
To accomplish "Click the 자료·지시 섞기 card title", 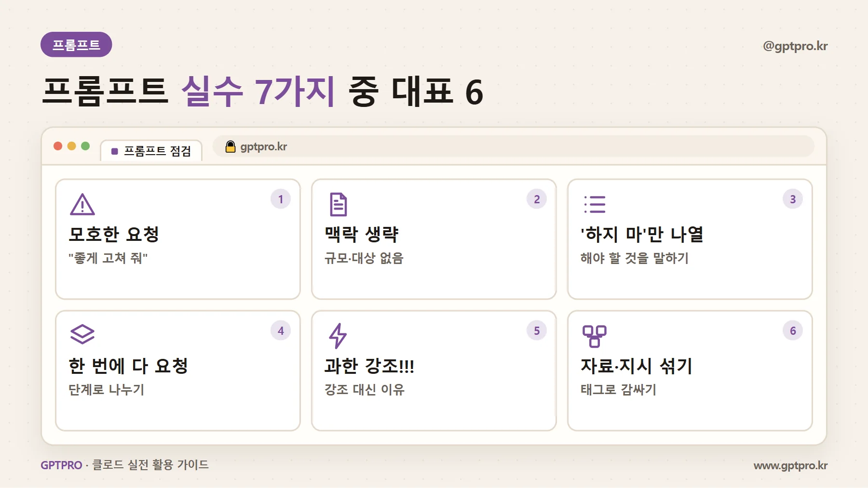I will pos(637,366).
